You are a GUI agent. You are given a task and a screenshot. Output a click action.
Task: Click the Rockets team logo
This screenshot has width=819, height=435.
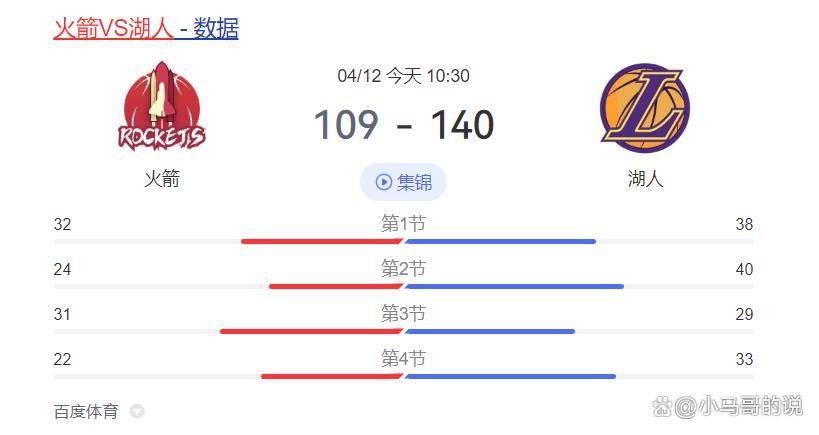click(x=162, y=106)
